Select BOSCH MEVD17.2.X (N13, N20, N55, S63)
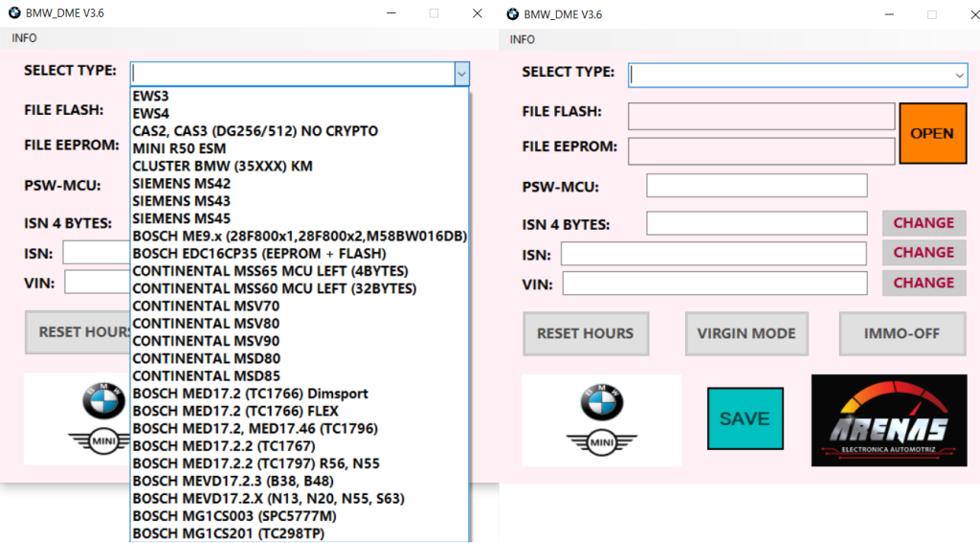Image resolution: width=980 pixels, height=543 pixels. coord(300,499)
